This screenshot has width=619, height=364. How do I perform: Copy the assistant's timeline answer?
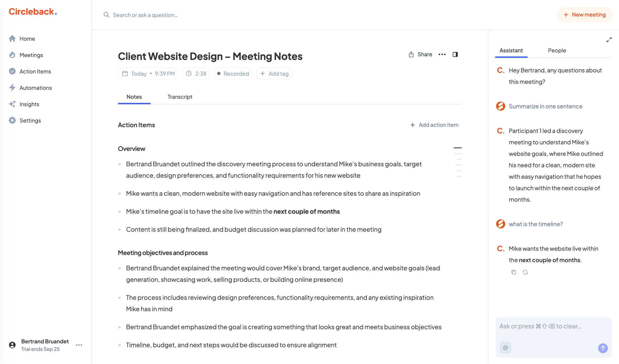coord(514,272)
